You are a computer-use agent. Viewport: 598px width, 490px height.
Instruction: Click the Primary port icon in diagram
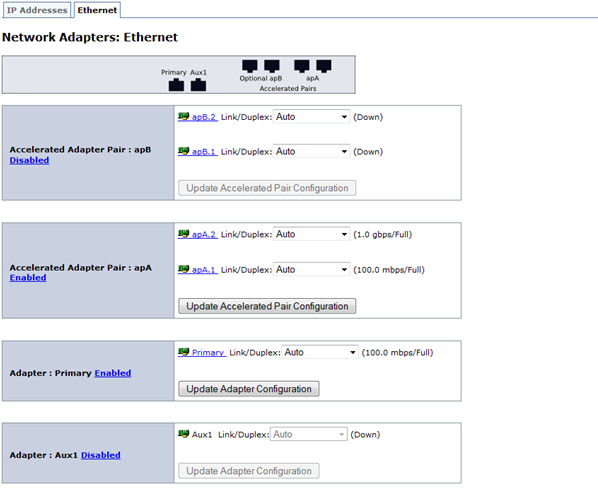tap(176, 85)
